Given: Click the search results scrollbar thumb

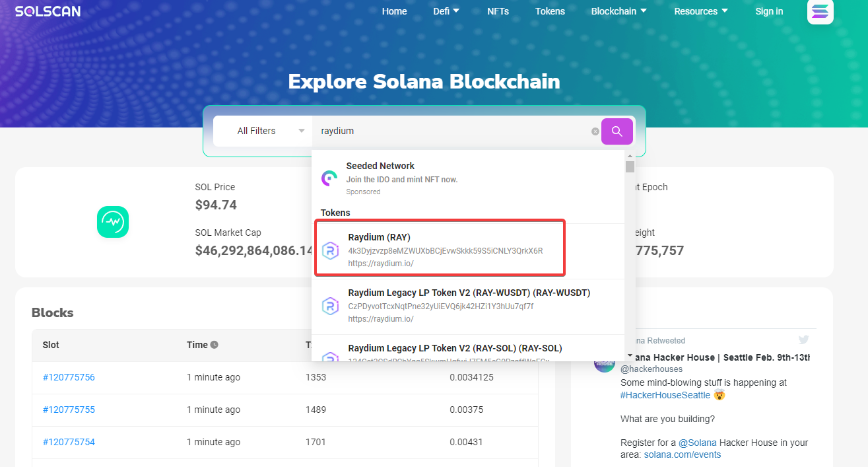Looking at the screenshot, I should (630, 166).
